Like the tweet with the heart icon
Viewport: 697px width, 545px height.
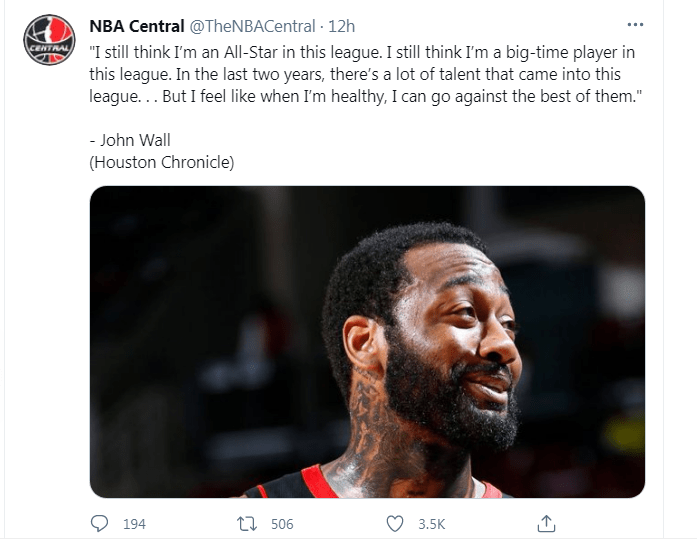coord(395,524)
